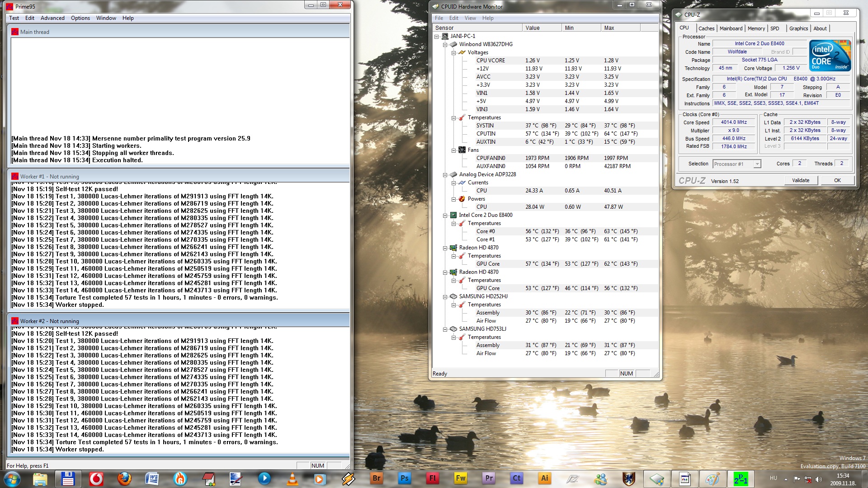This screenshot has width=868, height=488.
Task: Collapse the Winbond W83627DHG node
Action: point(445,44)
